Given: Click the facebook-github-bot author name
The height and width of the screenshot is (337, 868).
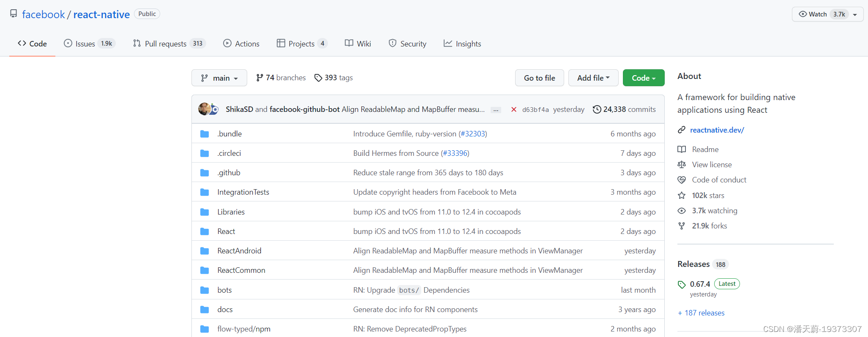Looking at the screenshot, I should pos(305,109).
